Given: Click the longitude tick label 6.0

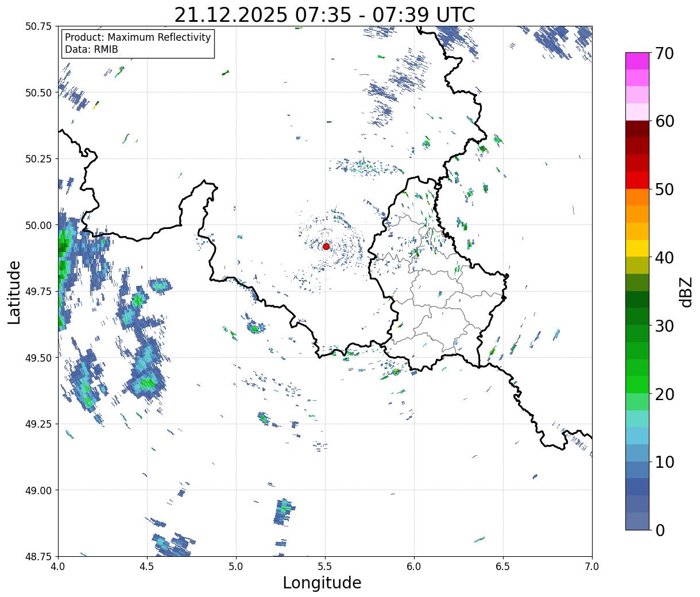Looking at the screenshot, I should 414,567.
